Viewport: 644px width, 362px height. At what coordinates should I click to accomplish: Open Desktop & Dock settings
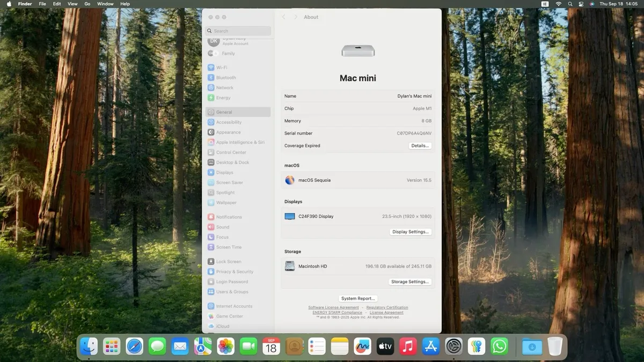click(x=238, y=162)
